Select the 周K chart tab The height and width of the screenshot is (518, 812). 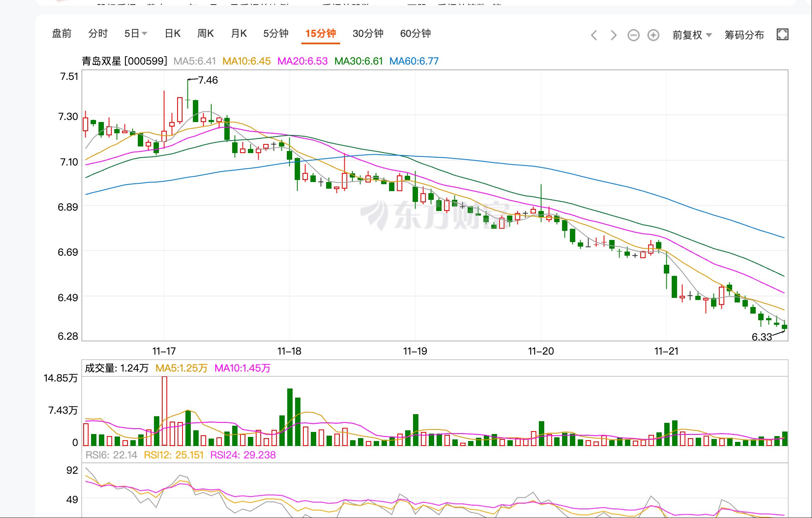point(206,34)
